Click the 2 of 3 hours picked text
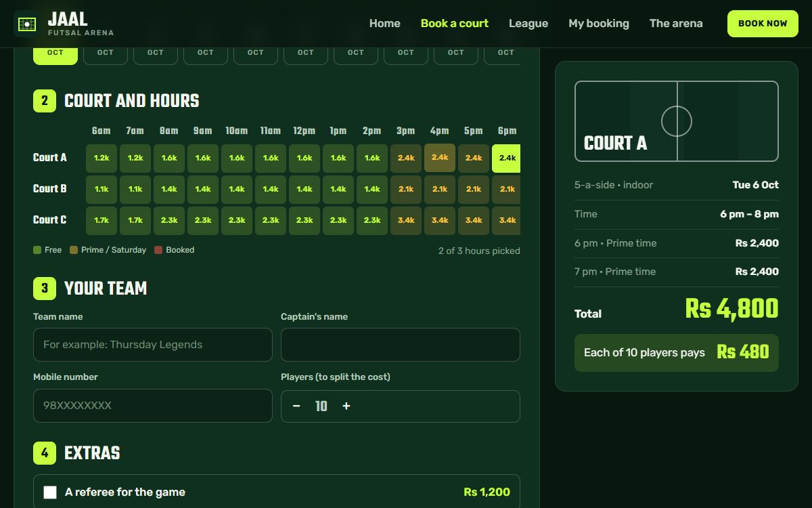The width and height of the screenshot is (812, 508). 479,251
